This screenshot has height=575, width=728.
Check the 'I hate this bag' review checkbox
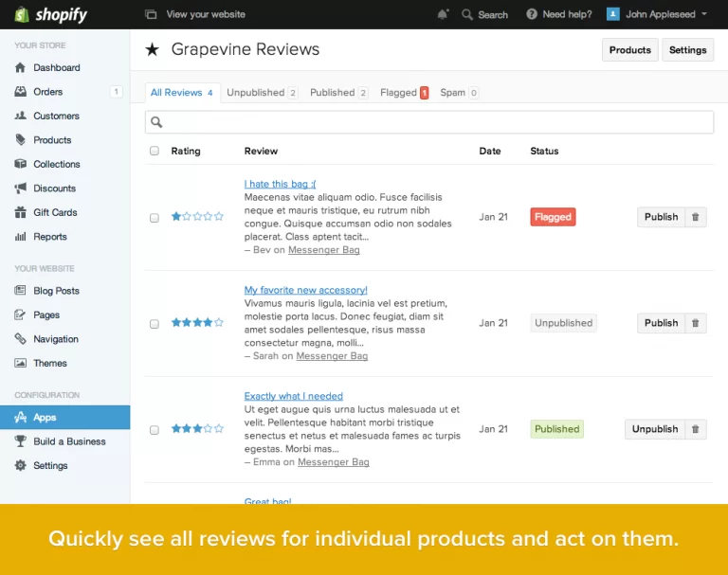click(155, 218)
